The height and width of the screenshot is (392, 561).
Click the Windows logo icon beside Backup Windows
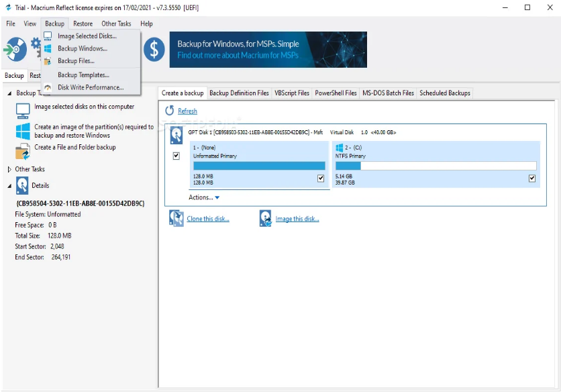(48, 48)
